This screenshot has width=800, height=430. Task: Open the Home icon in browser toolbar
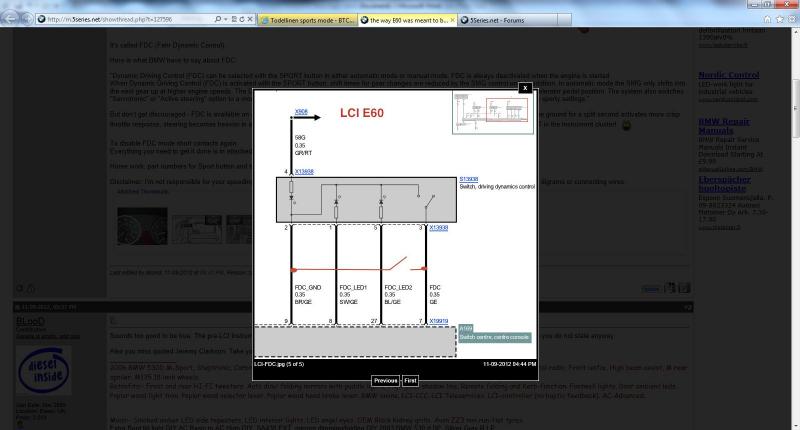pyautogui.click(x=768, y=19)
